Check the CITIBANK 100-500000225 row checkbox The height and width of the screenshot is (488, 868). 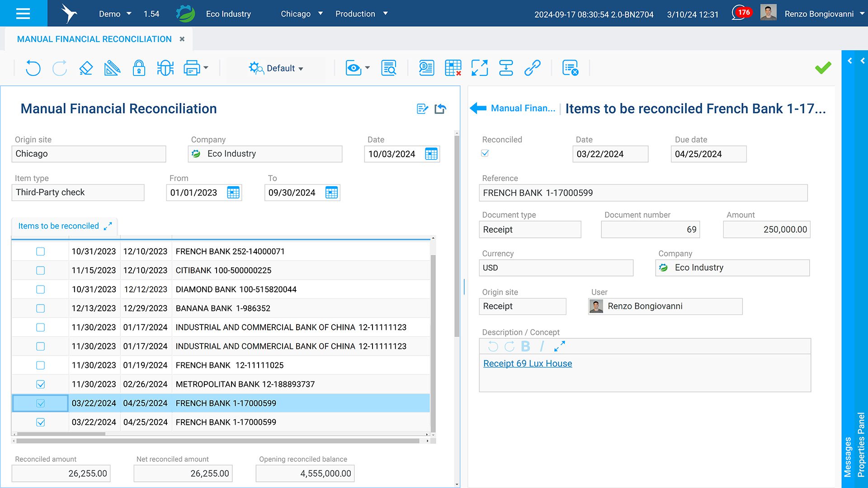tap(40, 271)
